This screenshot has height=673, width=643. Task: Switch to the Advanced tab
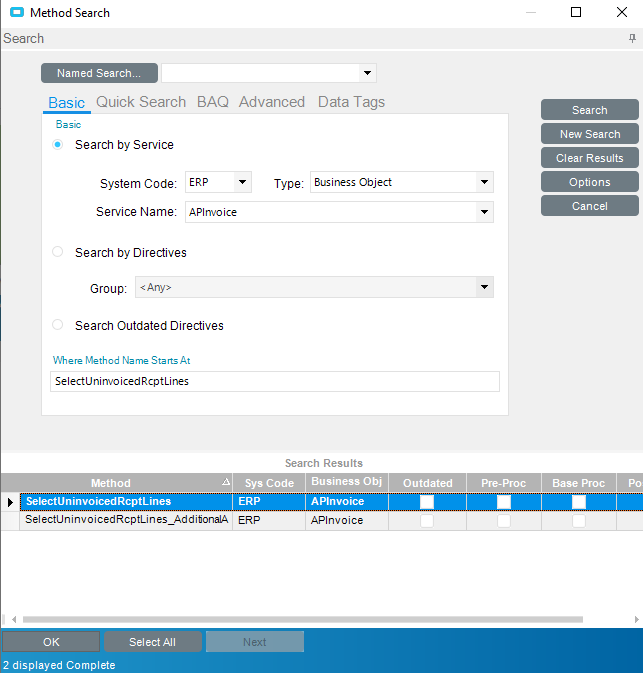(272, 102)
